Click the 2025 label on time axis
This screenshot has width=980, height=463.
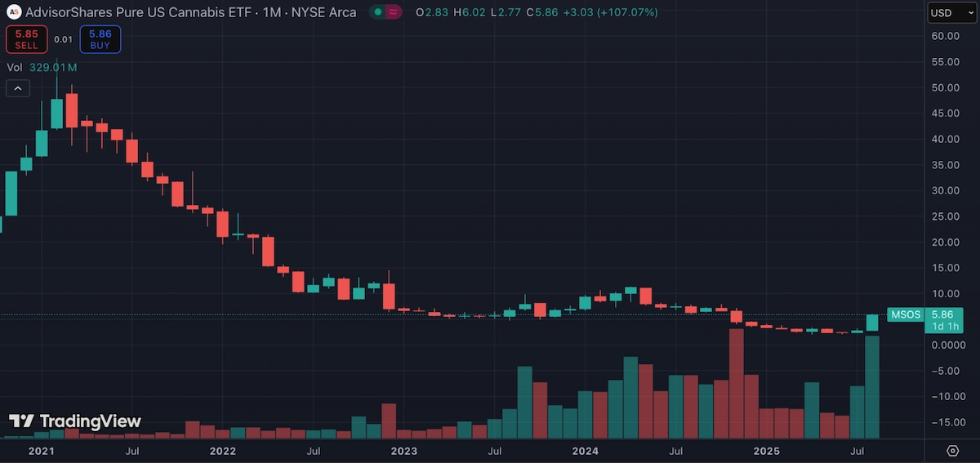(x=767, y=451)
